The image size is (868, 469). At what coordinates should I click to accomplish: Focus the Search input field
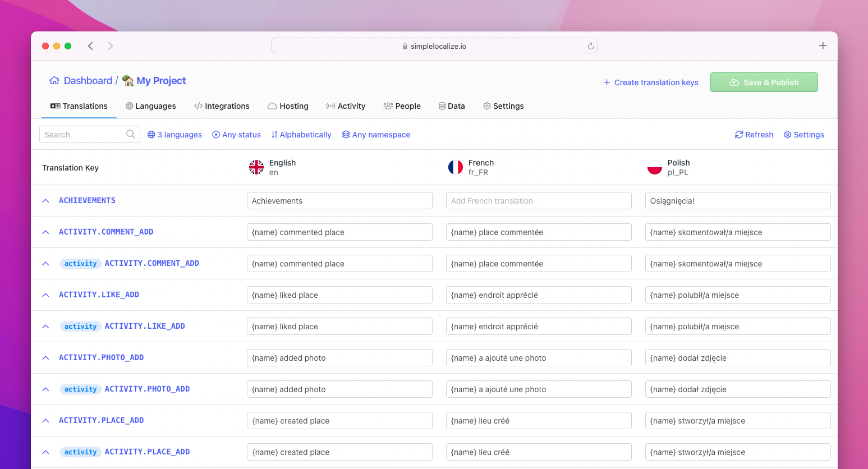[x=89, y=135]
